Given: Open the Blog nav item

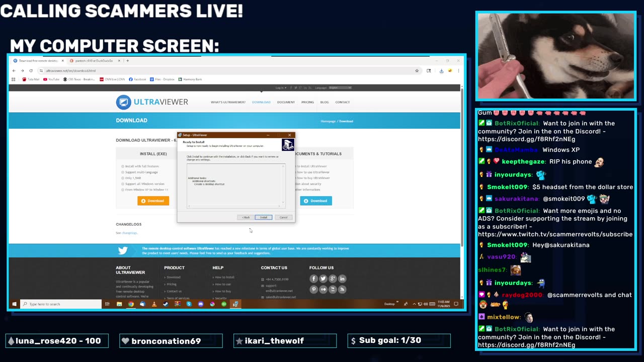Looking at the screenshot, I should click(325, 102).
